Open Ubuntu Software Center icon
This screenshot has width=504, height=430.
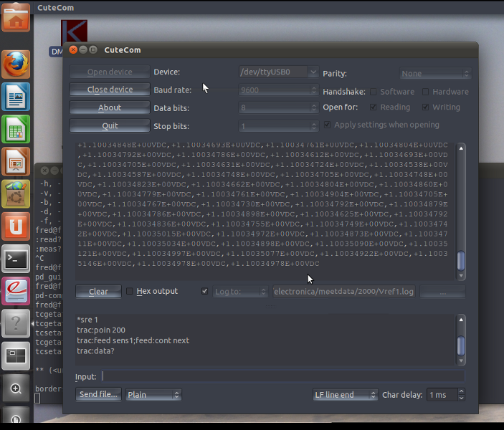click(x=16, y=193)
